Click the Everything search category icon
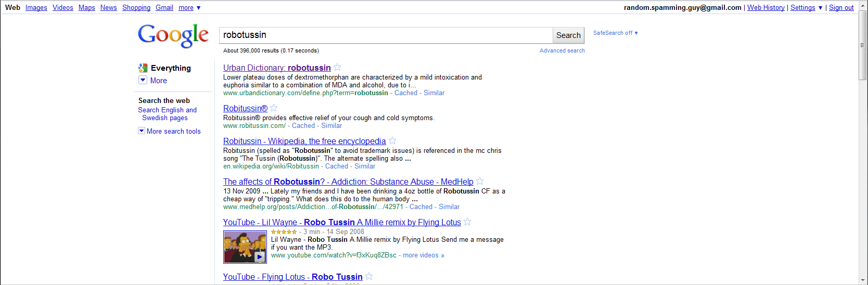The height and width of the screenshot is (285, 868). (x=143, y=68)
